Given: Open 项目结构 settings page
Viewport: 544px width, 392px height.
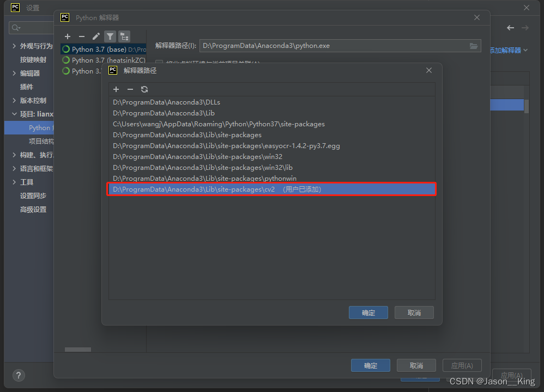Looking at the screenshot, I should [41, 141].
